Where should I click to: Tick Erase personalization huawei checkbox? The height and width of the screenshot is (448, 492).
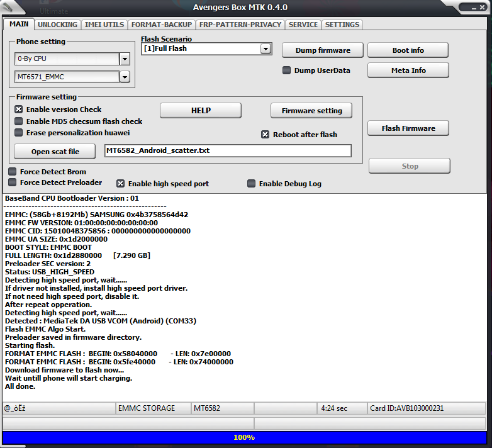coord(19,133)
